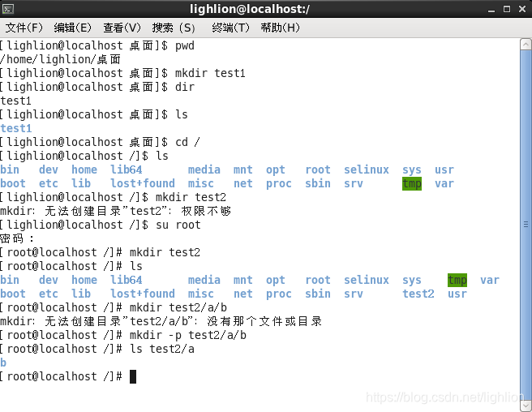532x412 pixels.
Task: Click the 密码： password prompt line
Action: [17, 238]
